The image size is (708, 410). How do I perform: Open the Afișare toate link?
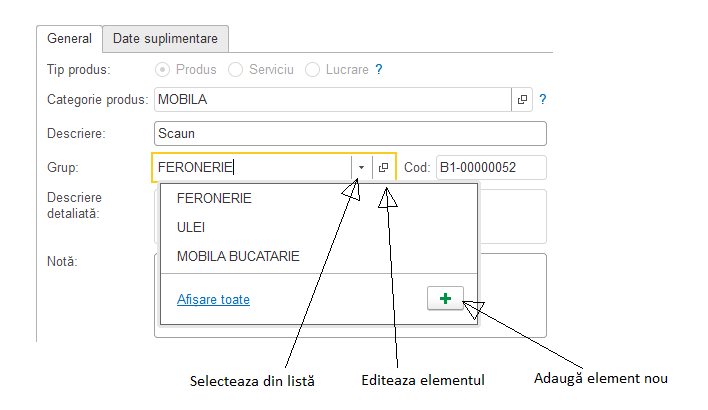coord(213,299)
